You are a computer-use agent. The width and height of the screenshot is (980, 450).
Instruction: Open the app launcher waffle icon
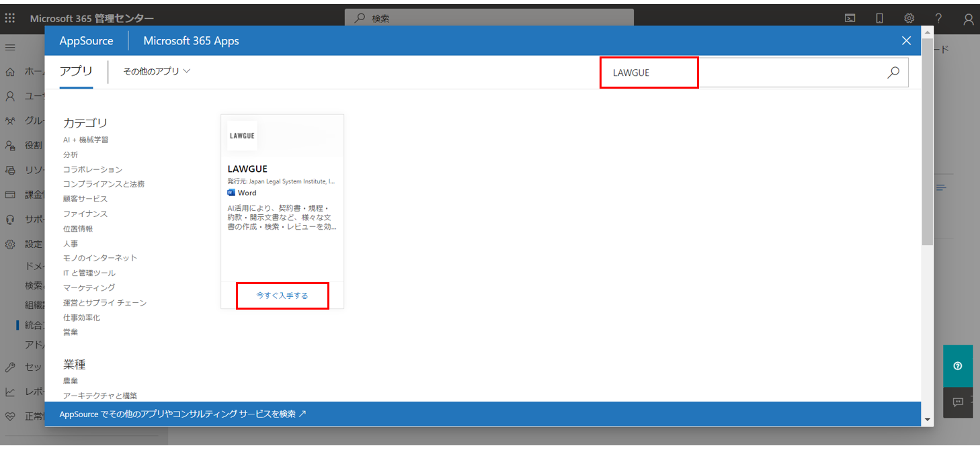pos(10,19)
